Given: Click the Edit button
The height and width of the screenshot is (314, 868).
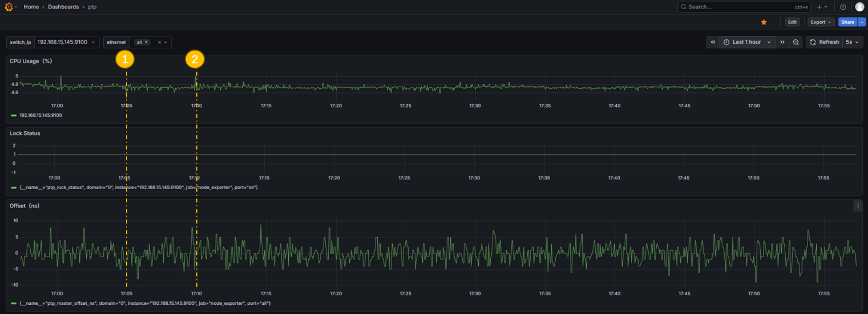Looking at the screenshot, I should [792, 22].
